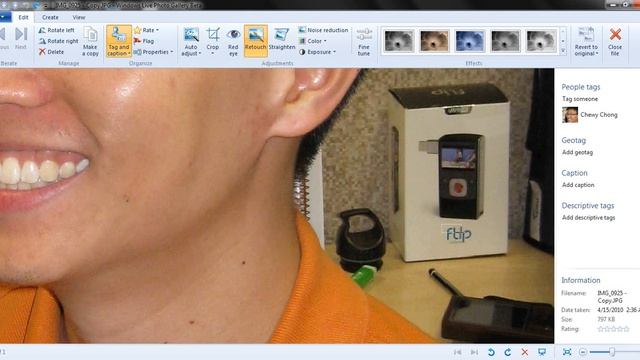The image size is (640, 360).
Task: Click Add geotag
Action: 577,152
